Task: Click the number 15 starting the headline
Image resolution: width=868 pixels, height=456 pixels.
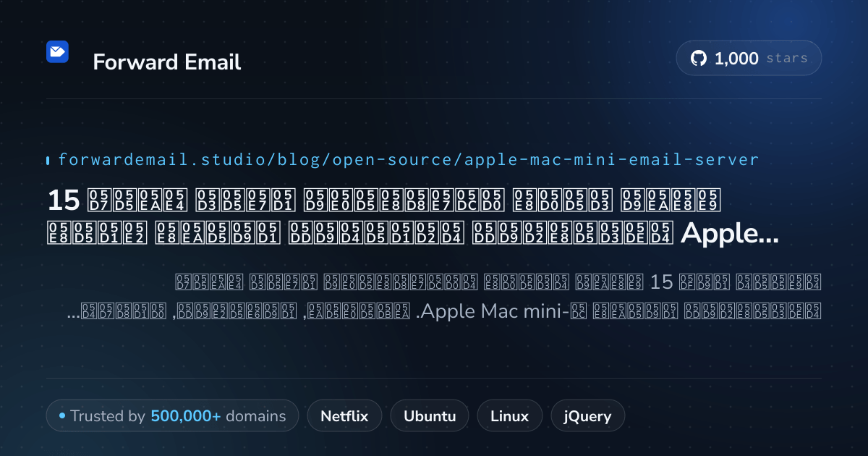Action: (63, 199)
